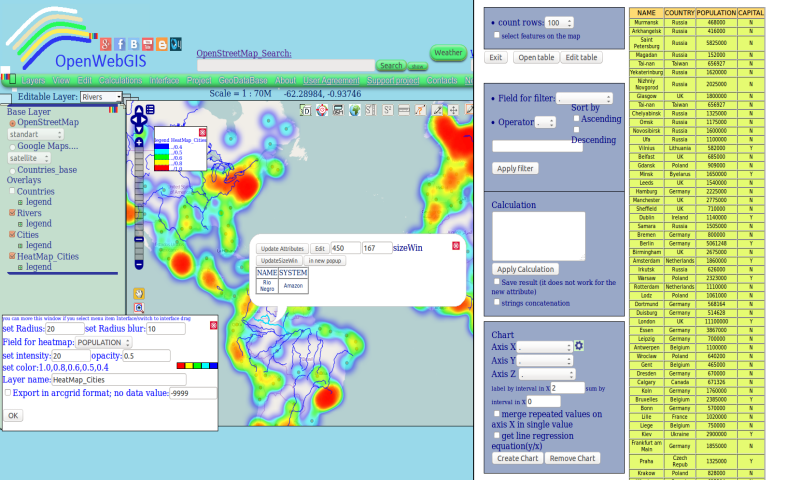Open the Axis Z dropdown
Image resolution: width=800 pixels, height=480 pixels.
tap(547, 374)
